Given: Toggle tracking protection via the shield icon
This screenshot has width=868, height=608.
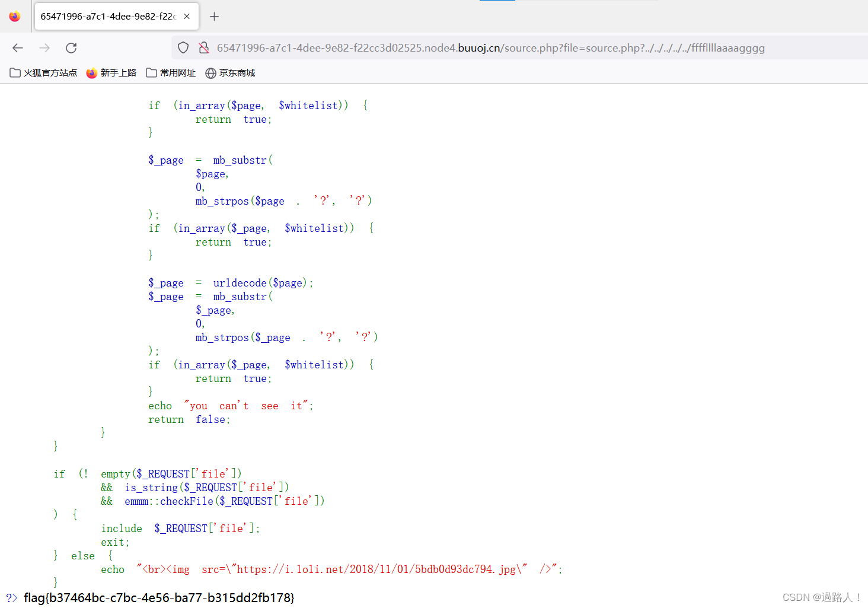Looking at the screenshot, I should click(183, 47).
